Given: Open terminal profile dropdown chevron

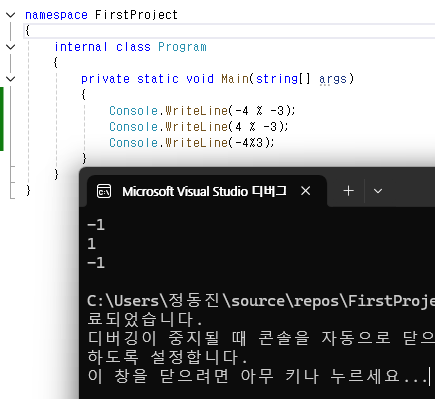Looking at the screenshot, I should pos(378,191).
